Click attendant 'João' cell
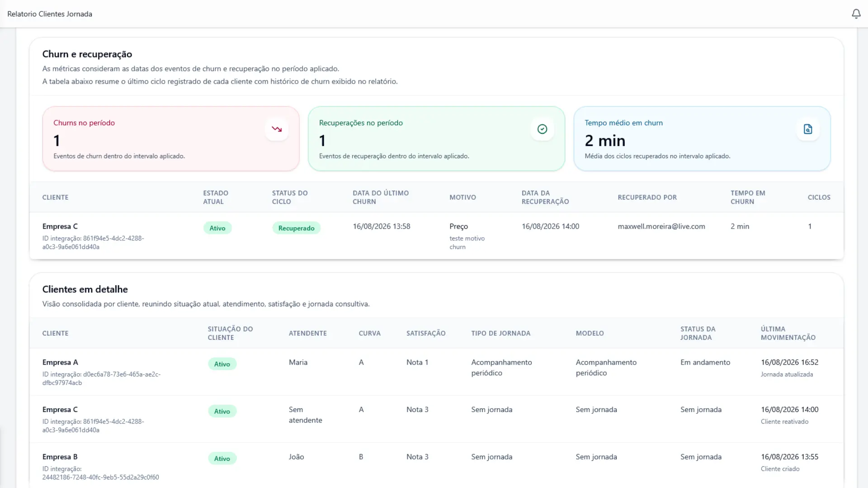Image resolution: width=868 pixels, height=488 pixels. pos(296,457)
